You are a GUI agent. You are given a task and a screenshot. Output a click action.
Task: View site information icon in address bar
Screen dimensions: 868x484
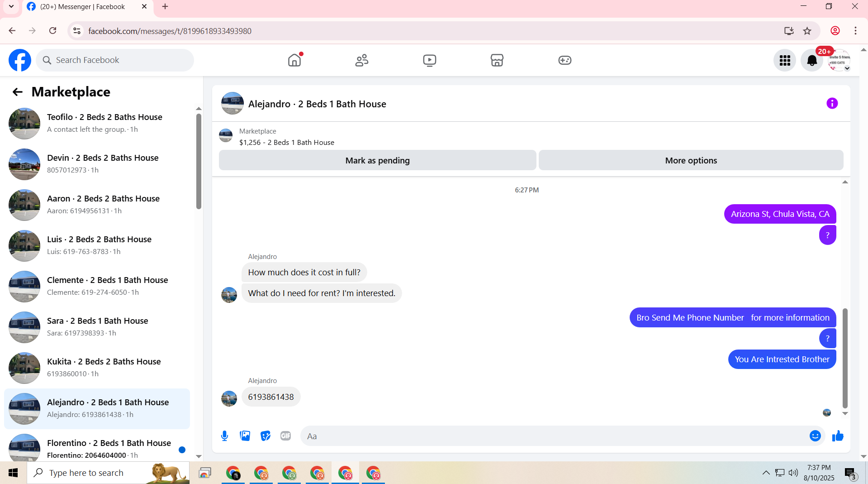tap(77, 31)
